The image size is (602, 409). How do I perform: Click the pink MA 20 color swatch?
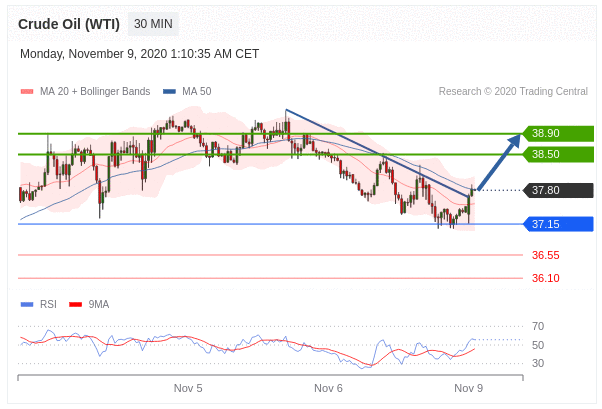tap(27, 91)
